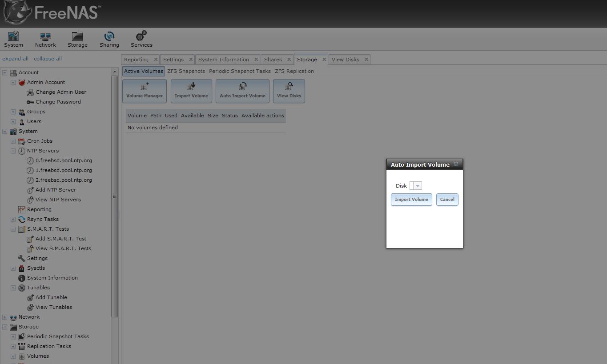Click the Volume Manager button
The image size is (607, 364).
[x=145, y=91]
